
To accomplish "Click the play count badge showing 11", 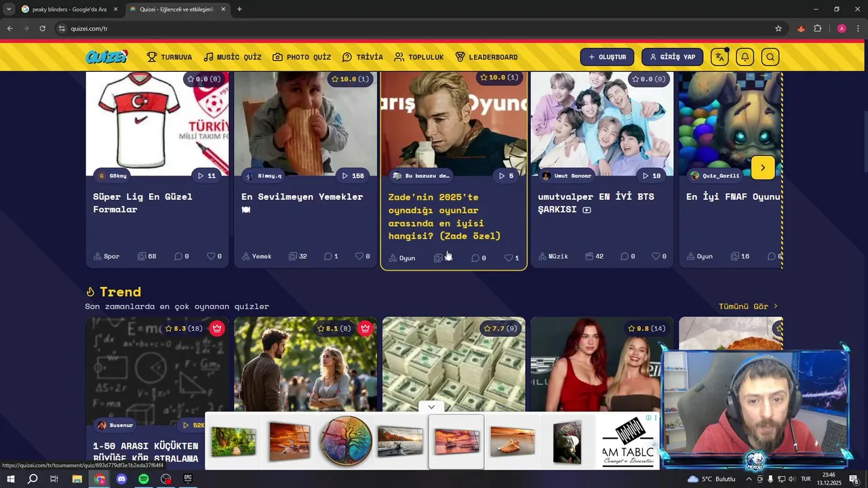I will point(206,176).
